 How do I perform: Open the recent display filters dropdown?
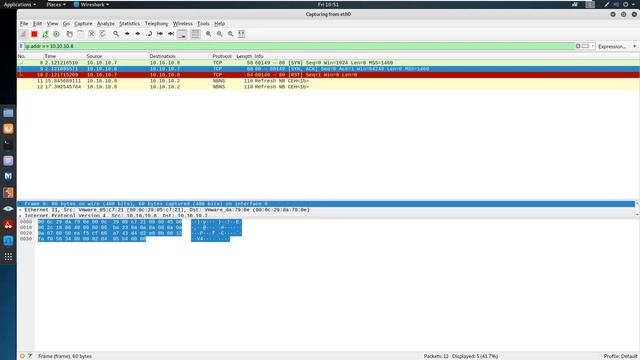point(593,46)
